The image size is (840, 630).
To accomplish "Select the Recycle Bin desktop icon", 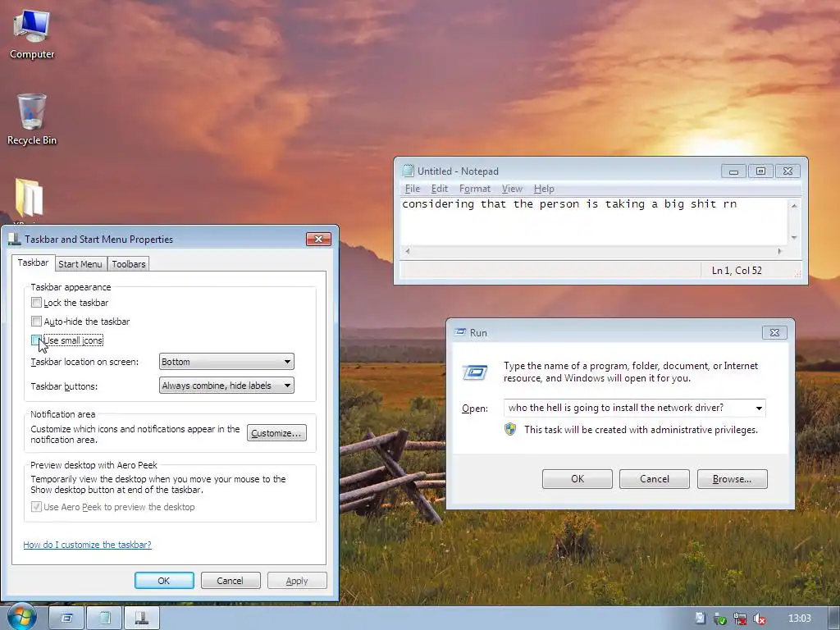I will [x=32, y=119].
